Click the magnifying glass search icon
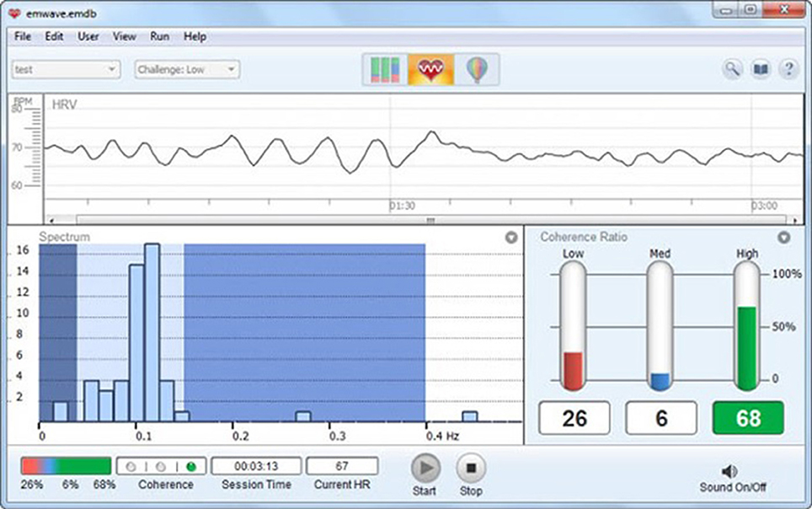Screen dimensions: 812x509 tap(732, 69)
